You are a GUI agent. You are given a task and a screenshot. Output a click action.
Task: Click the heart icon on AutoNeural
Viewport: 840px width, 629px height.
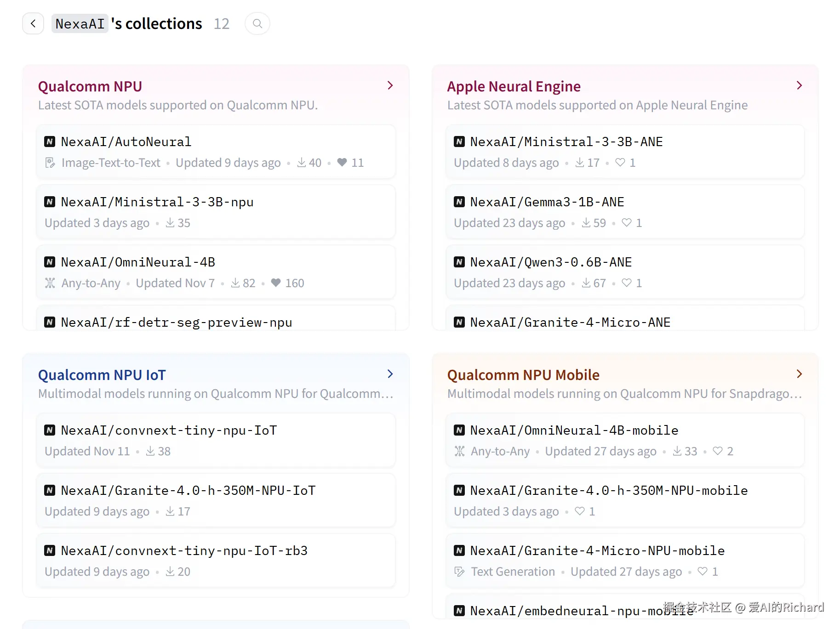(x=342, y=162)
